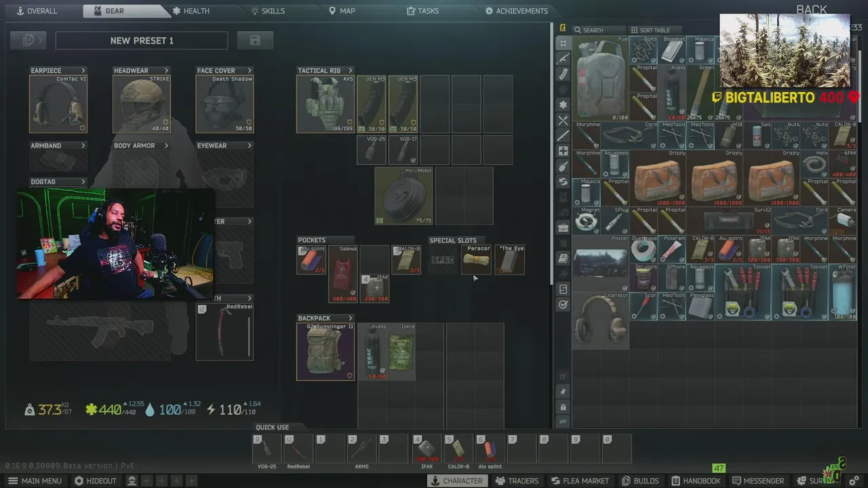Select the Salewa in pockets
The width and height of the screenshot is (868, 488).
tap(343, 274)
